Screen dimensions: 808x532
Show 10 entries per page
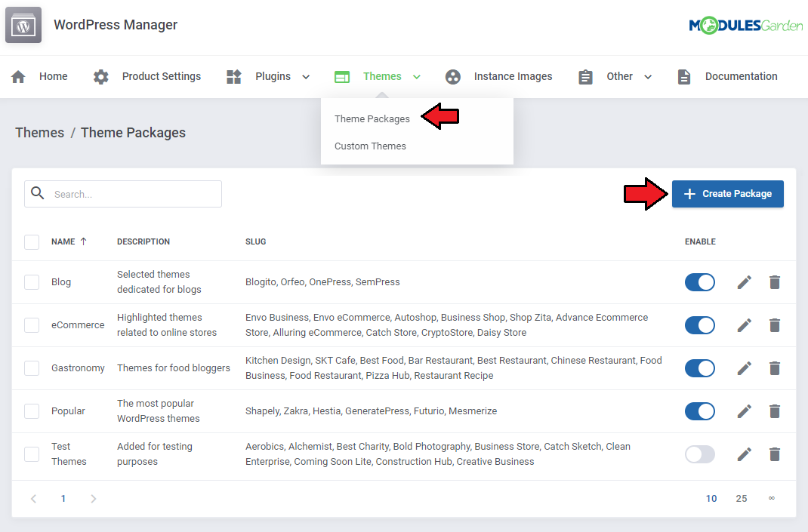[711, 499]
